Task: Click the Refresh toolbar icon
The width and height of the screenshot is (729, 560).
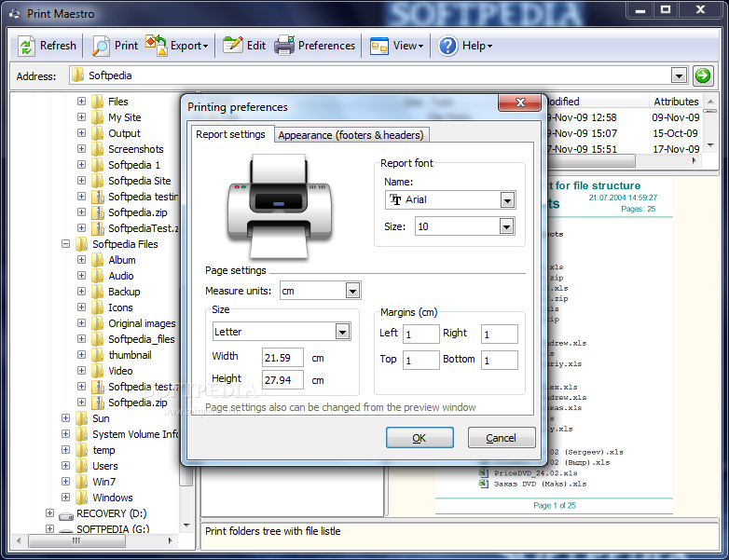Action: coord(26,46)
